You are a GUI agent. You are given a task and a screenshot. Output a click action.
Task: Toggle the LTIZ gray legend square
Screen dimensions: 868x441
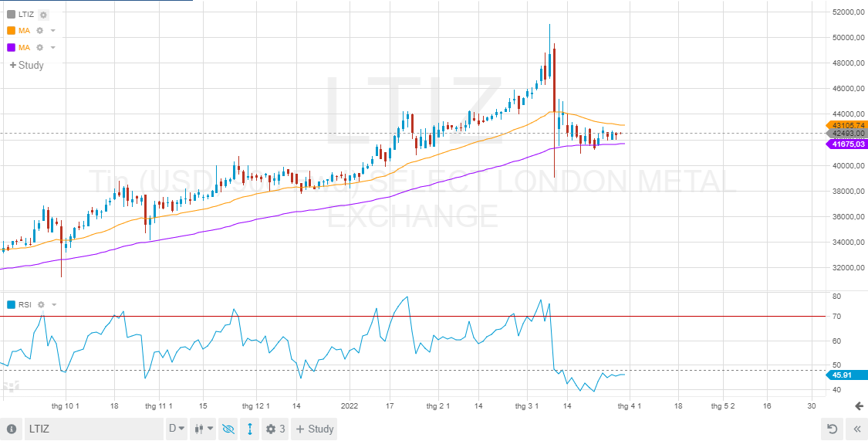tap(11, 15)
